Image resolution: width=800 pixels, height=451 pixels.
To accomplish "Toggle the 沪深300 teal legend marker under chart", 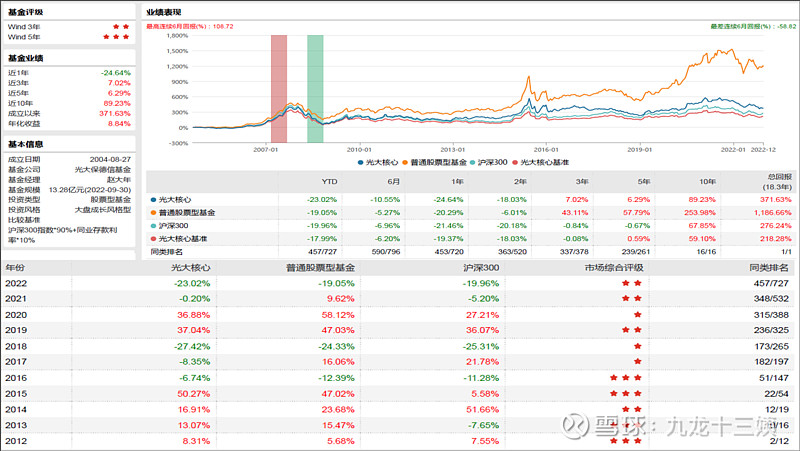I will [472, 163].
